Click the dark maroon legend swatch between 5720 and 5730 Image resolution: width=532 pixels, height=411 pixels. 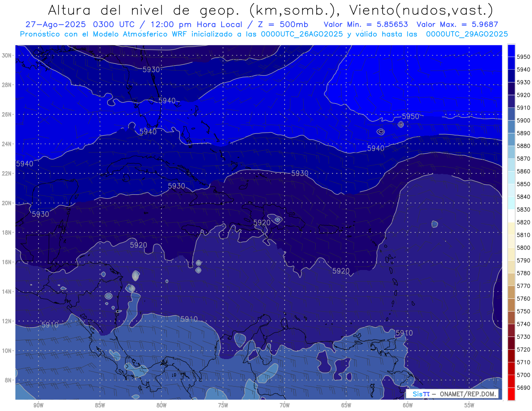coord(511,343)
